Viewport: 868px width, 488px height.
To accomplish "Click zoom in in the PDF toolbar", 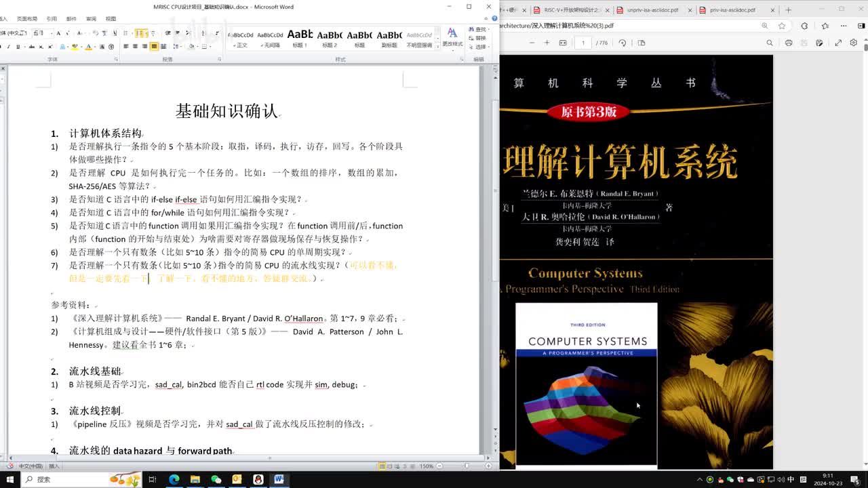I will coord(547,43).
